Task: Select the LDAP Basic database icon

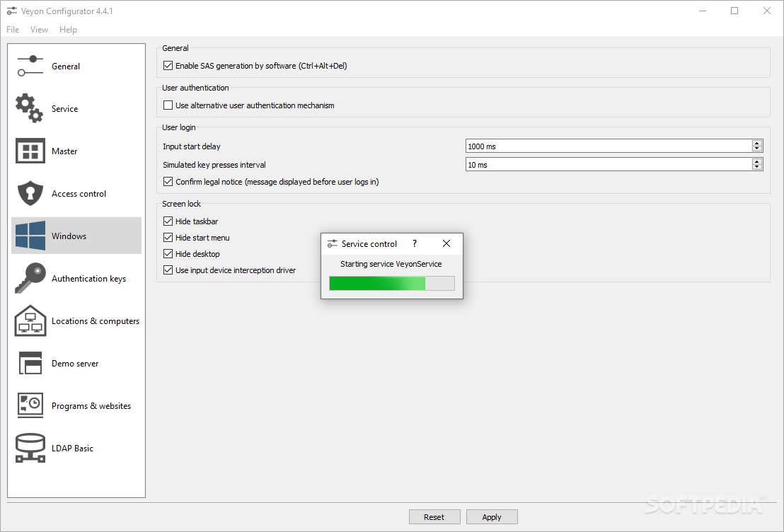Action: click(x=30, y=448)
